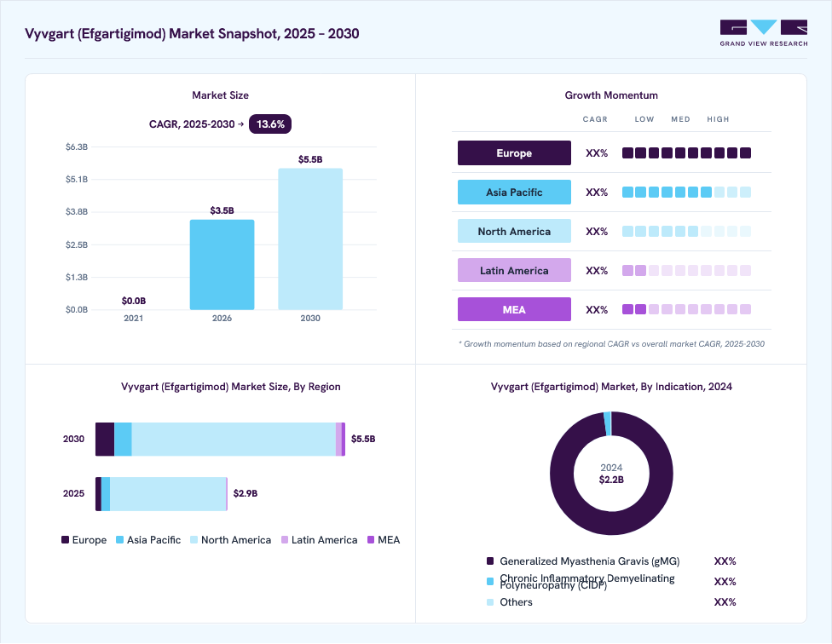Click the Grand View Research logo
The height and width of the screenshot is (644, 832).
click(x=764, y=33)
